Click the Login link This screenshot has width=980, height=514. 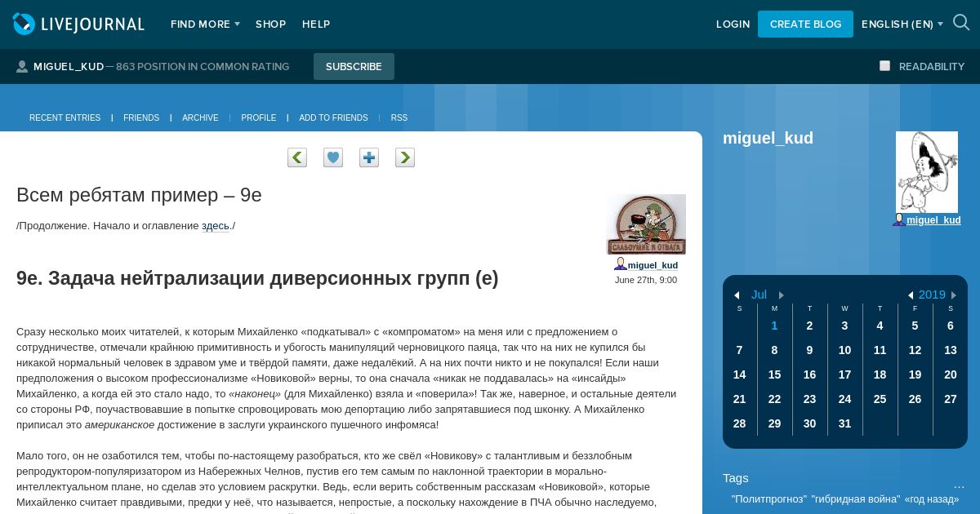click(733, 24)
